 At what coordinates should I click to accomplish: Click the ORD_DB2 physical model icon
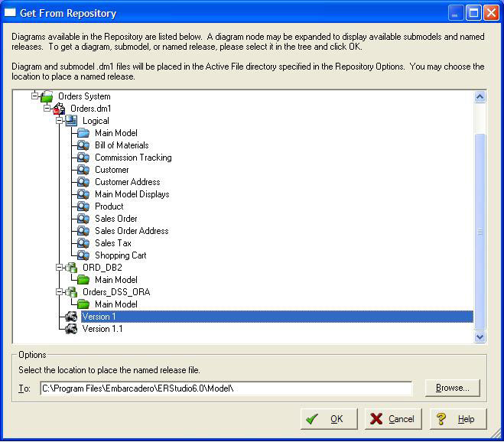(x=71, y=268)
